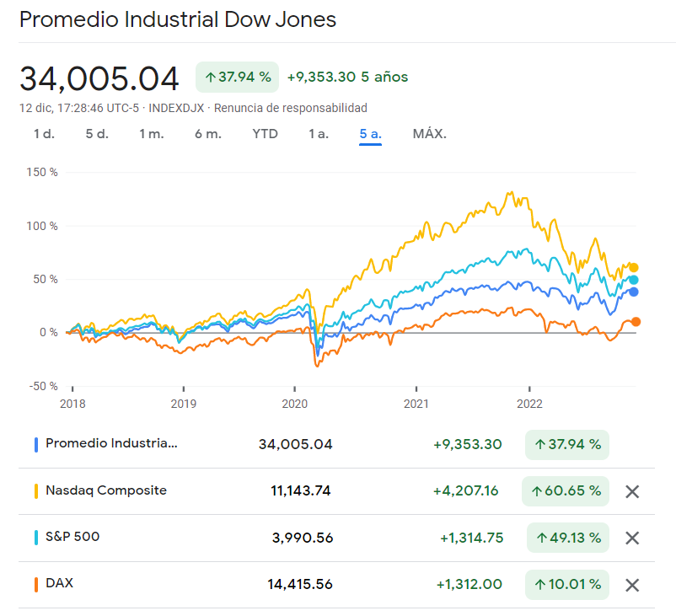This screenshot has width=676, height=616.
Task: Click the 0 % y-axis label
Action: (x=48, y=332)
